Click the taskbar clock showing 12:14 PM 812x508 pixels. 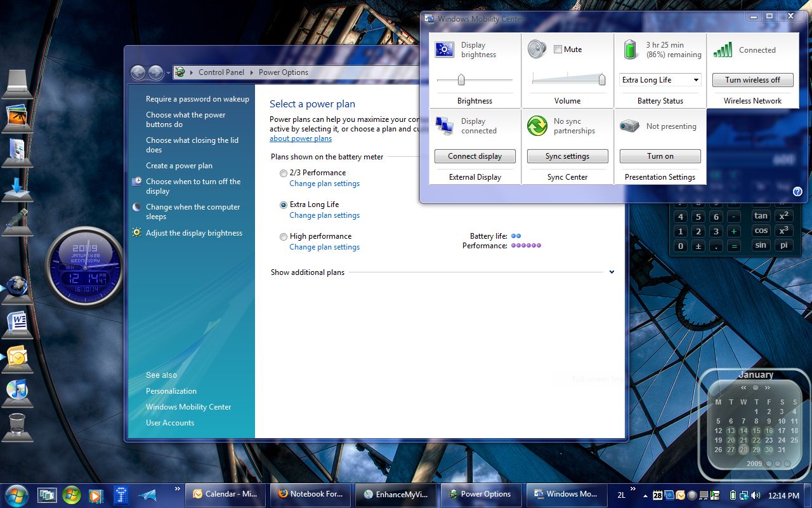(x=783, y=495)
